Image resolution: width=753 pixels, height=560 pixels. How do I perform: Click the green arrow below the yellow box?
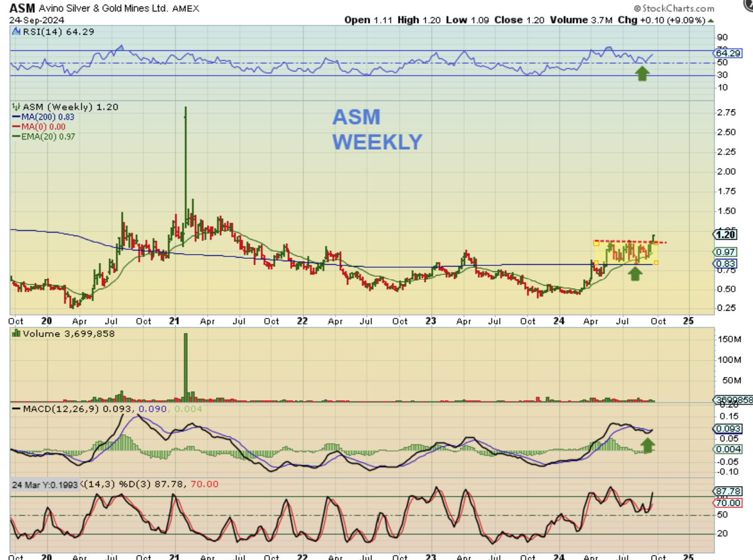[x=636, y=273]
